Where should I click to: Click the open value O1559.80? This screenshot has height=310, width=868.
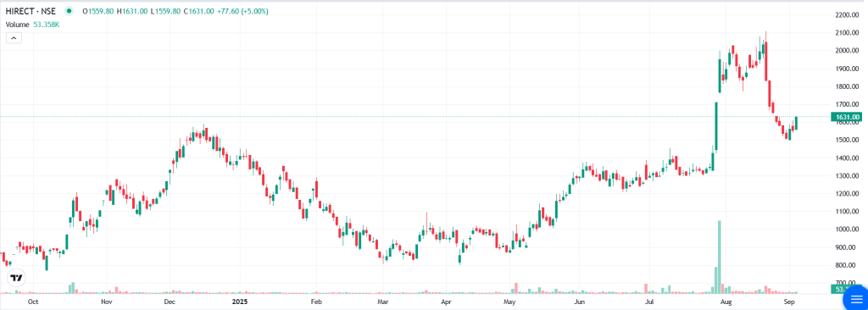[98, 11]
